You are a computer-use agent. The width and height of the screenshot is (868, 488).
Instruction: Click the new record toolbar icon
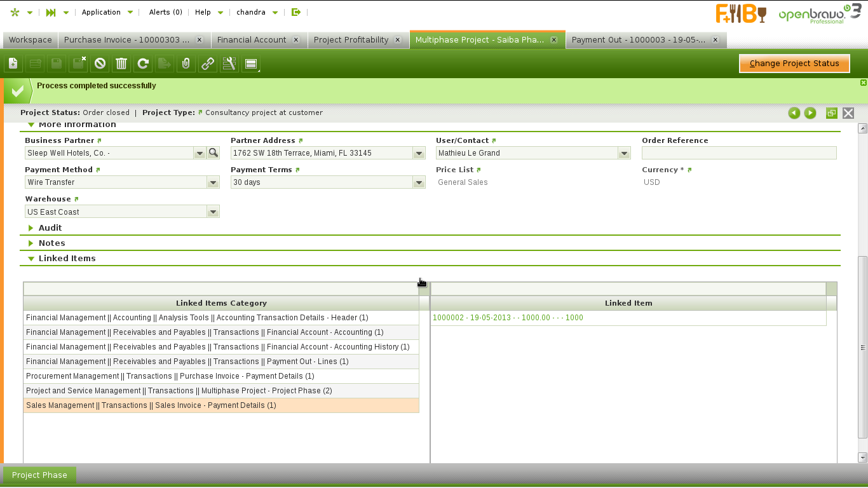[x=14, y=64]
